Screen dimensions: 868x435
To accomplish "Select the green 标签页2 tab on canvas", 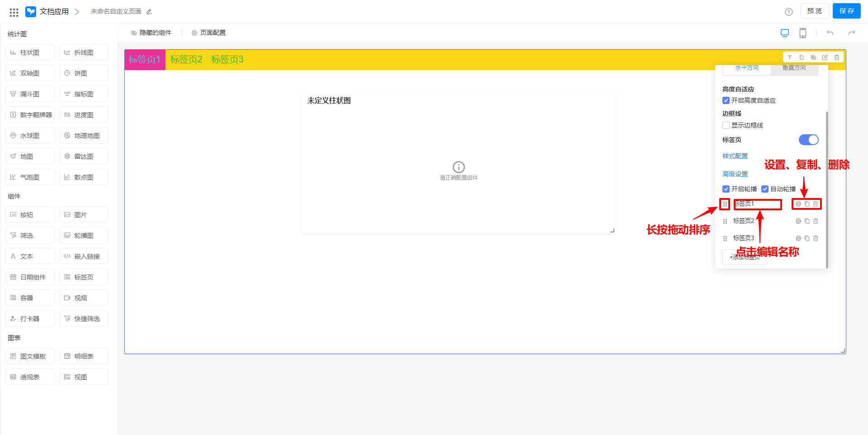I will [186, 60].
